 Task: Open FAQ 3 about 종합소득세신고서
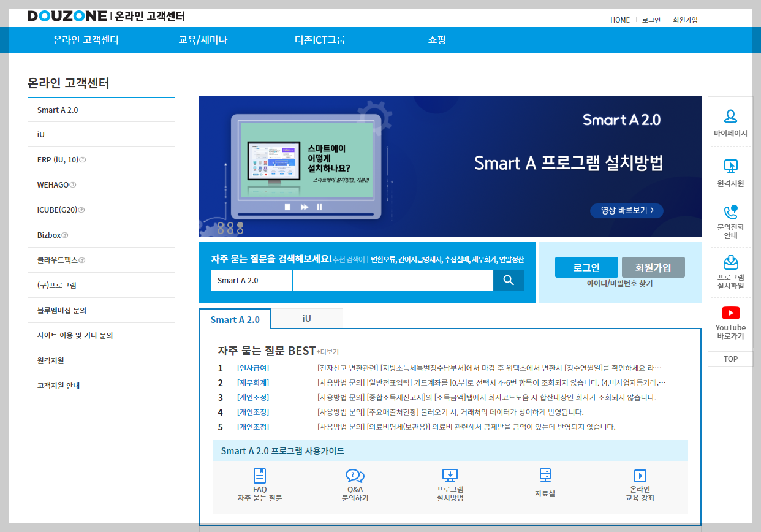[x=487, y=398]
